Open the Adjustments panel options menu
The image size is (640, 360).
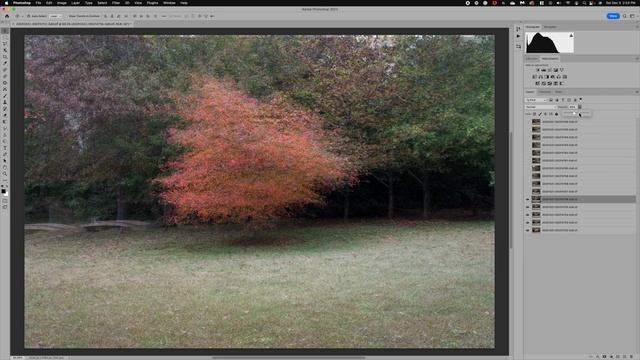pyautogui.click(x=637, y=59)
